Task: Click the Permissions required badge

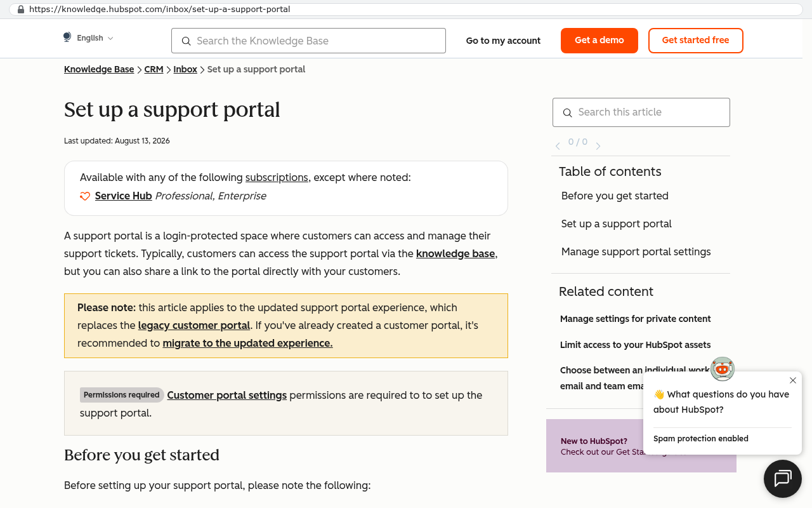Action: point(122,395)
